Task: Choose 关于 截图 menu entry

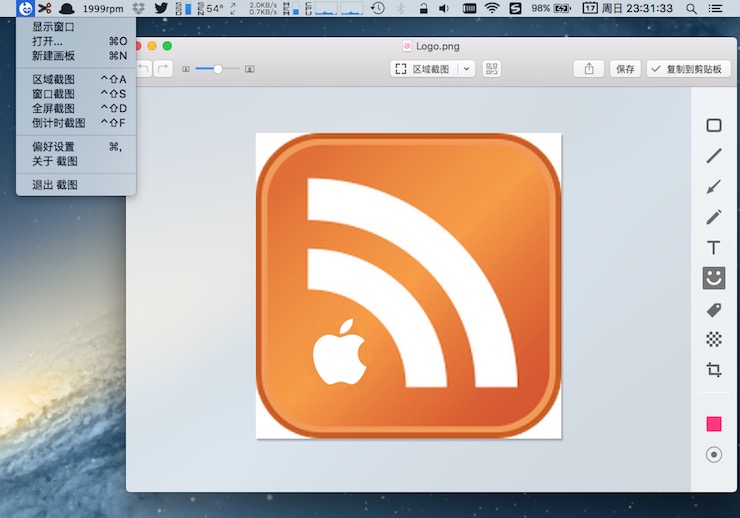Action: coord(76,161)
